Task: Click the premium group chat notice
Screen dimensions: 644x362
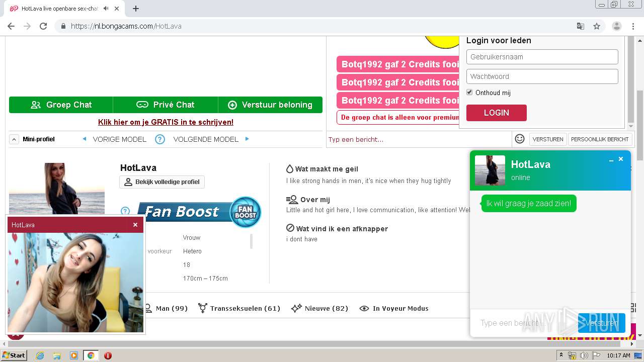Action: point(397,117)
